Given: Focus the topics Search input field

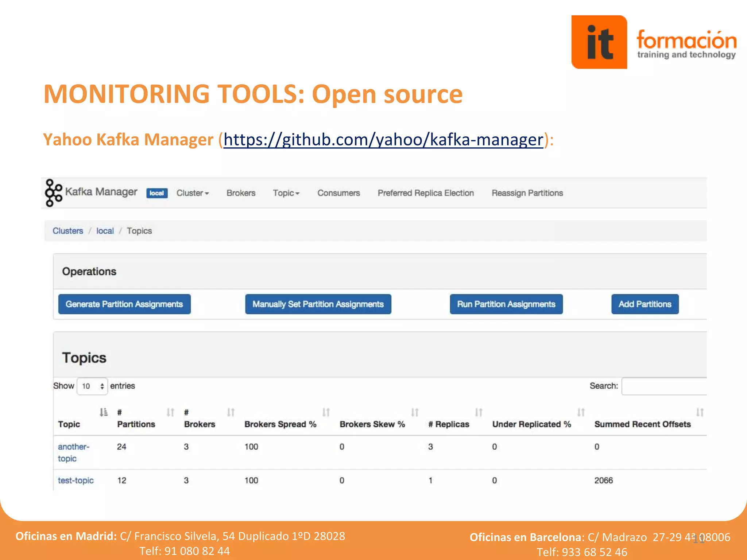Looking at the screenshot, I should coord(664,386).
